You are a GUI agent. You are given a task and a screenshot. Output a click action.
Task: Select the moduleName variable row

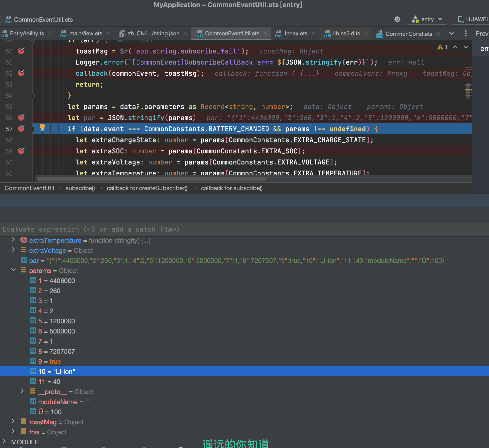(x=244, y=402)
